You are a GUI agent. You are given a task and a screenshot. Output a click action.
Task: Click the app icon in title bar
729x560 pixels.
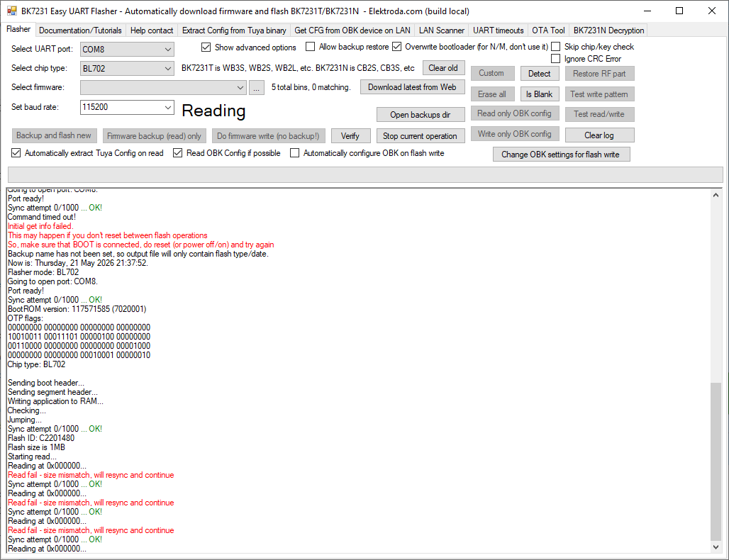11,11
